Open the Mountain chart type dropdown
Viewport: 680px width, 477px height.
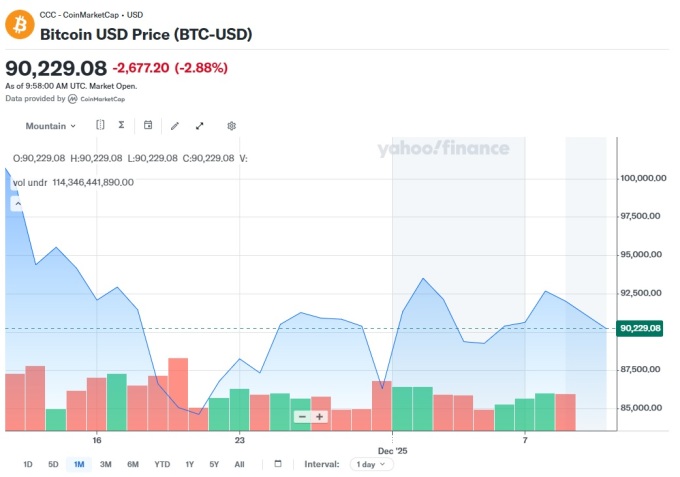[x=50, y=126]
